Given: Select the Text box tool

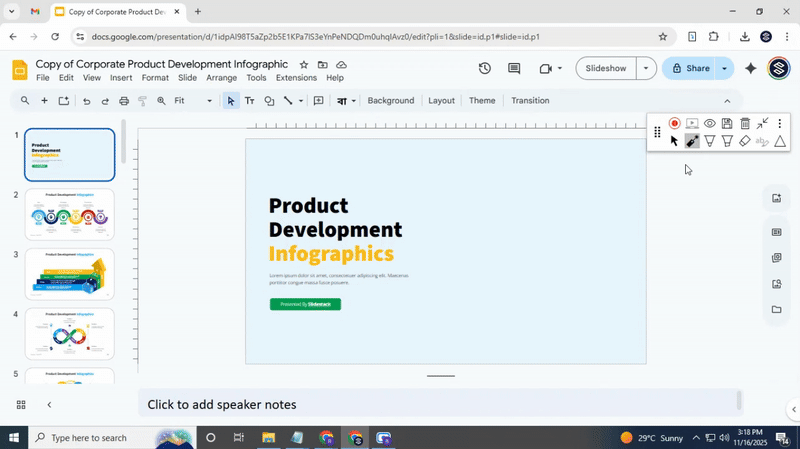Looking at the screenshot, I should 250,101.
